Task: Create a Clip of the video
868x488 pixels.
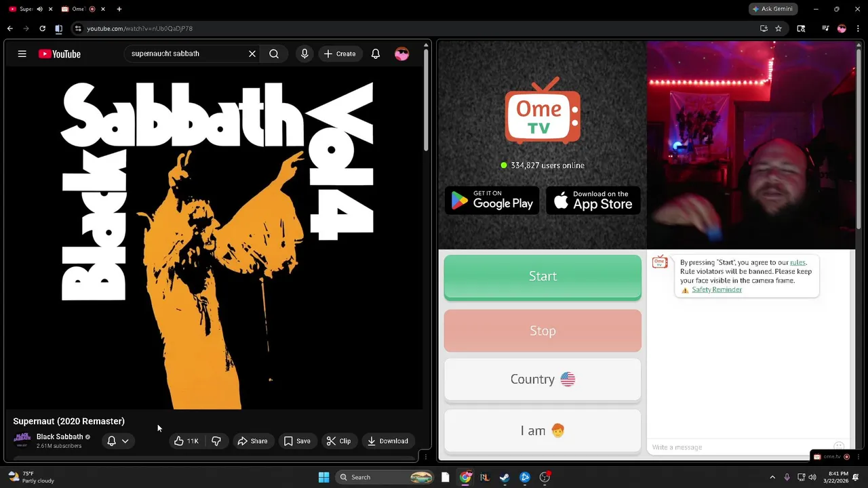Action: [338, 441]
